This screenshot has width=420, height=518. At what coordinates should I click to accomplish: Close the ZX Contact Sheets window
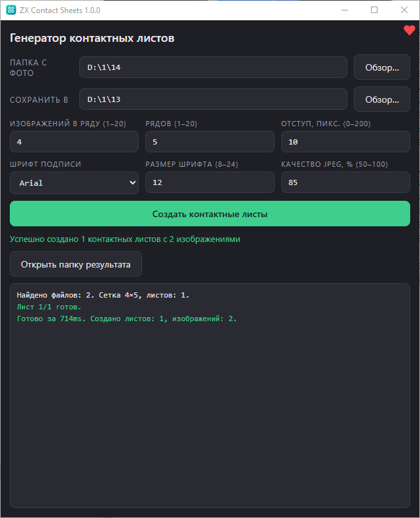(x=404, y=10)
